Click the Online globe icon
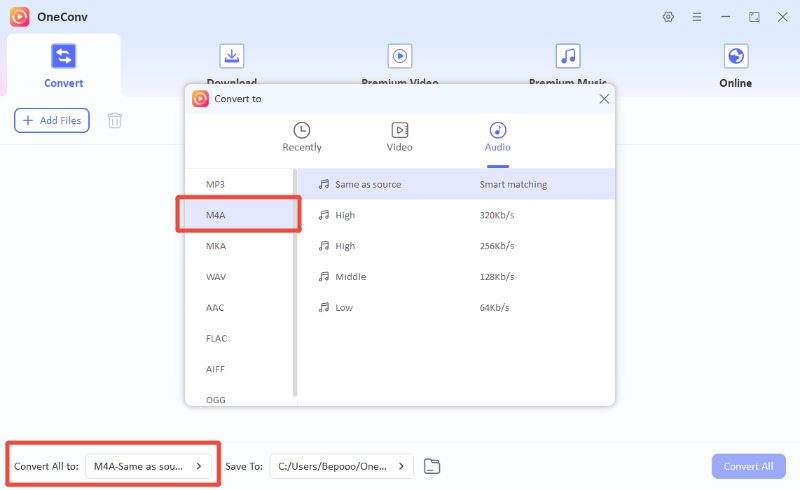The height and width of the screenshot is (490, 800). click(x=735, y=56)
